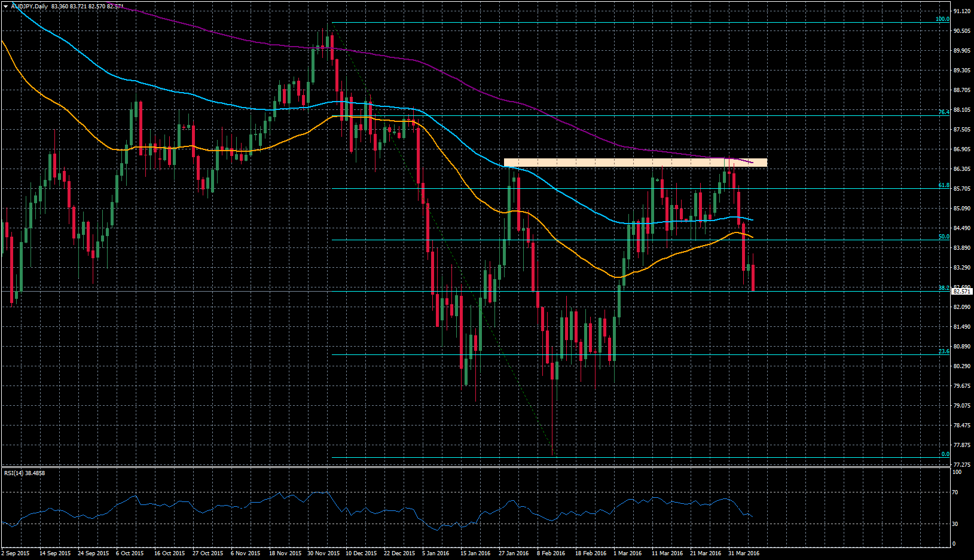Click the 5 Jan 2016 date label
This screenshot has height=560, width=974.
tap(436, 553)
